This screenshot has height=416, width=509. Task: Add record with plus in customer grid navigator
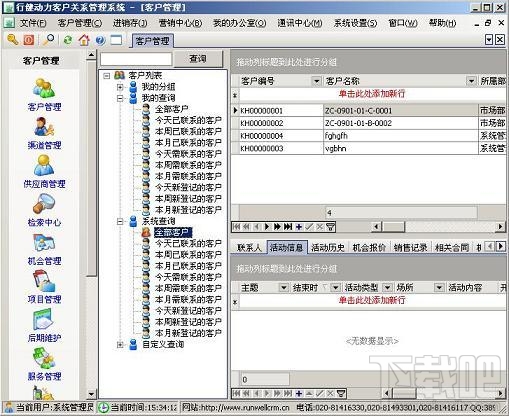(x=299, y=227)
